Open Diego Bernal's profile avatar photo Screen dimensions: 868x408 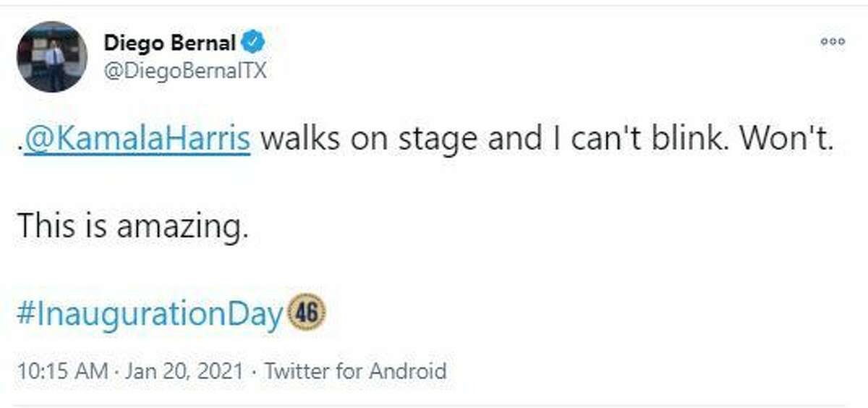[x=52, y=56]
